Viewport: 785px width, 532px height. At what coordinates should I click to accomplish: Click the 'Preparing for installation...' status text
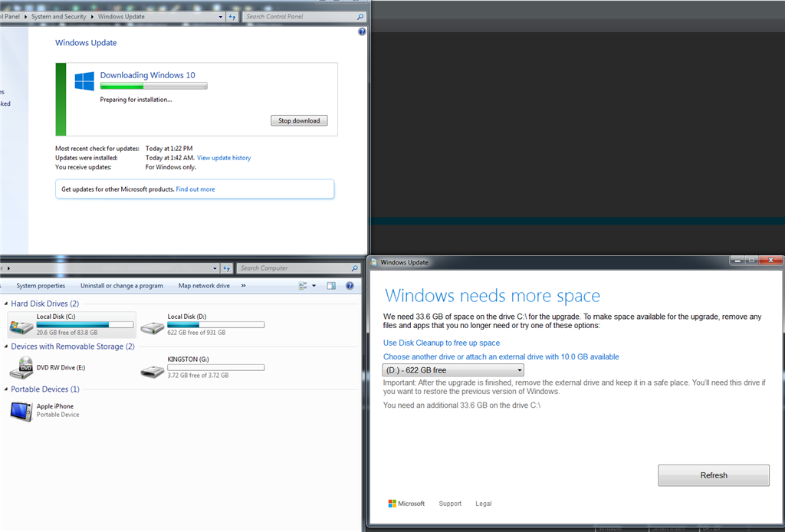click(x=136, y=100)
